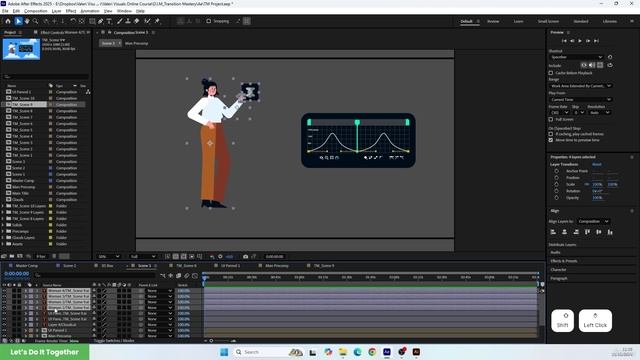
Task: Click the Home icon in the toolbar
Action: click(x=8, y=21)
